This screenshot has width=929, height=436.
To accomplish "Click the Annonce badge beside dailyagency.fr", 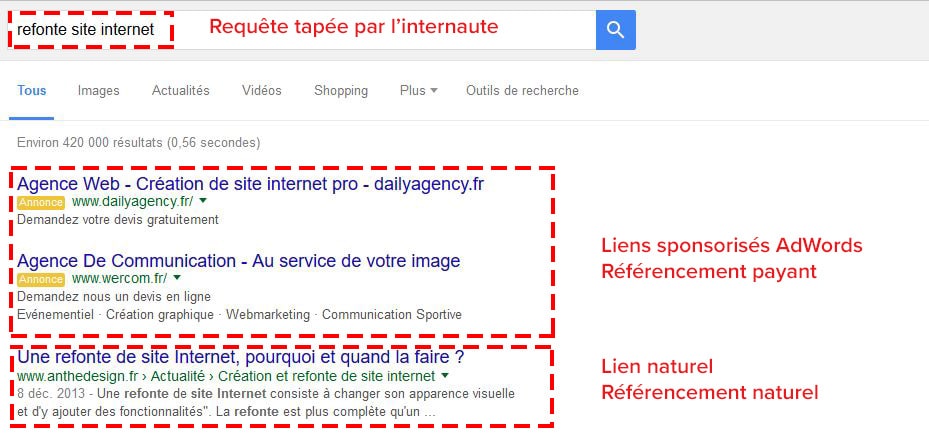I will coord(40,202).
